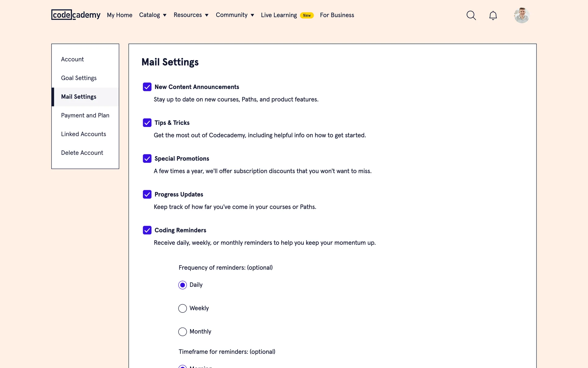The height and width of the screenshot is (368, 588).
Task: Click the Codecademy logo
Action: (76, 15)
